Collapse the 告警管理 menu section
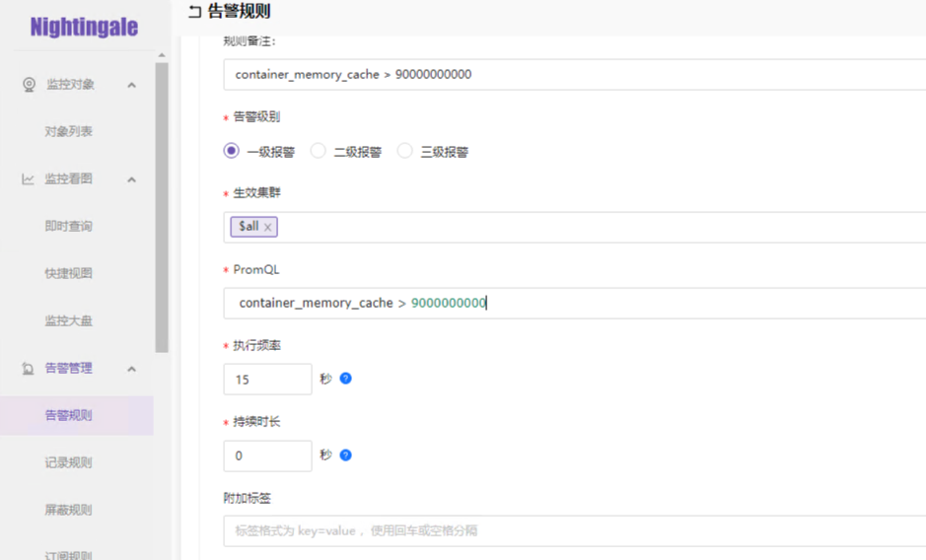The width and height of the screenshot is (926, 560). pyautogui.click(x=132, y=369)
